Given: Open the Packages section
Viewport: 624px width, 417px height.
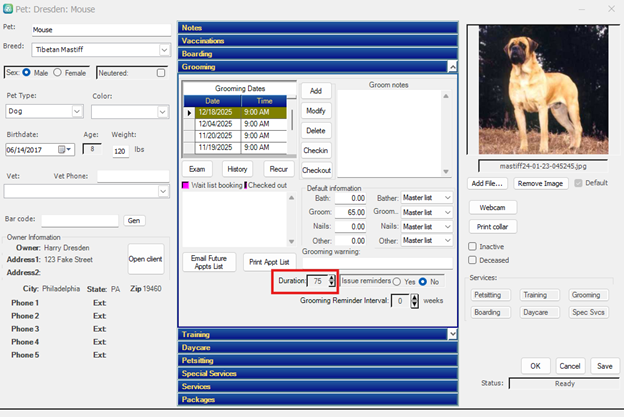Looking at the screenshot, I should tap(318, 399).
